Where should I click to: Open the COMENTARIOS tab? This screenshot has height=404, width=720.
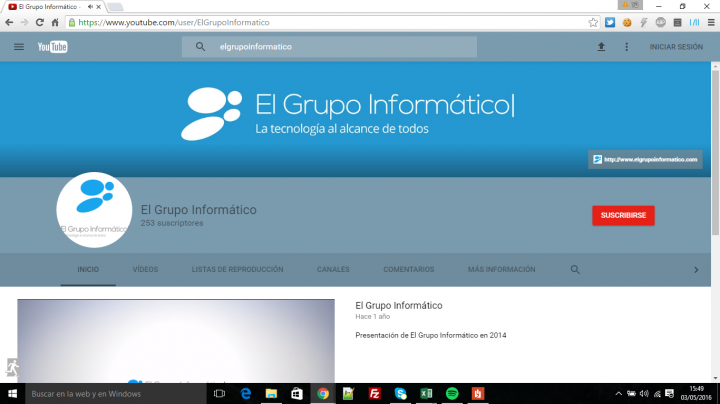point(409,269)
